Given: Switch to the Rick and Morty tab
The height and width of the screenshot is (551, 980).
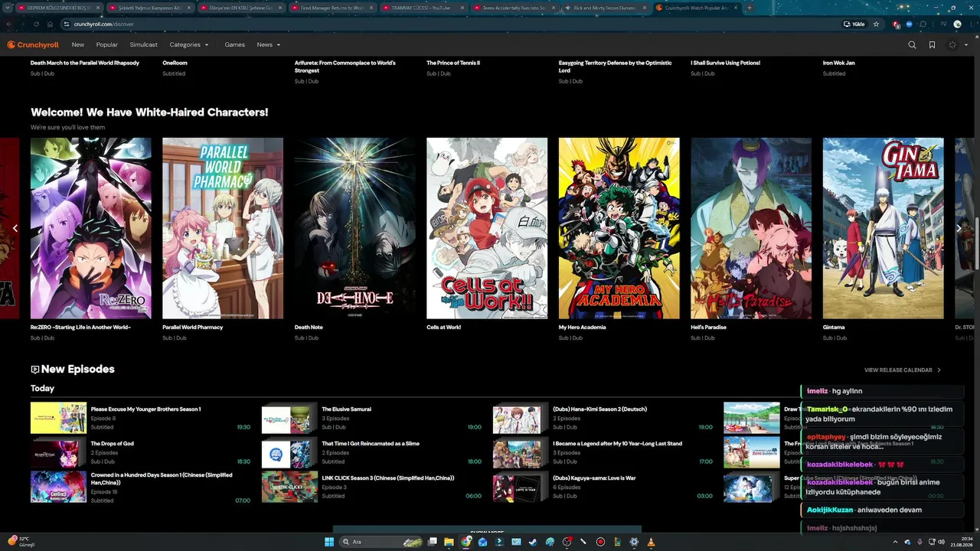Looking at the screenshot, I should point(606,8).
